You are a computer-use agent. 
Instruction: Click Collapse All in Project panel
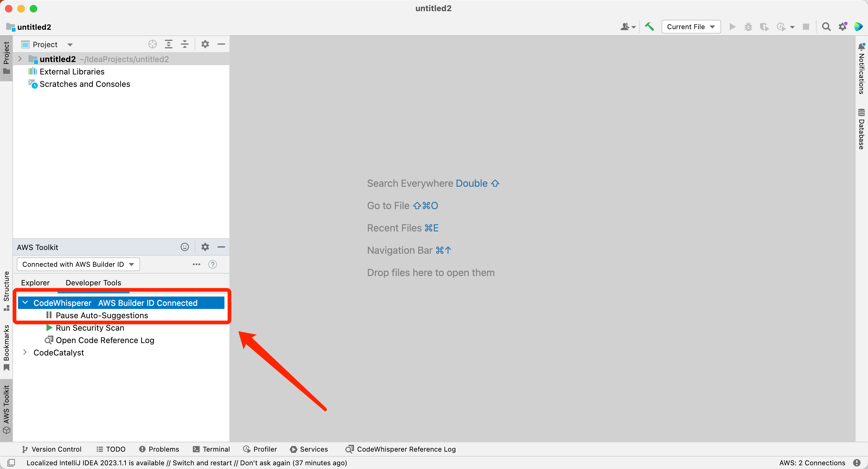[x=185, y=44]
